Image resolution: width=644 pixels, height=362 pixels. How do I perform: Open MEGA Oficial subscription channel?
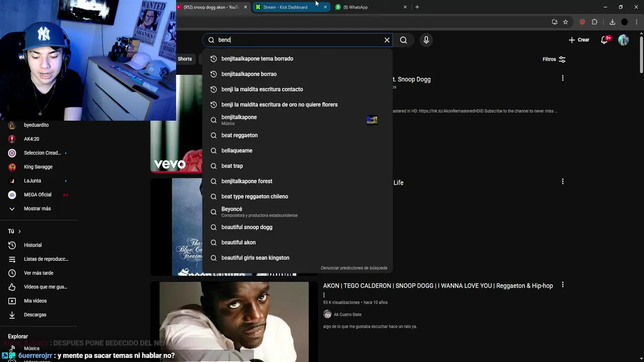(x=37, y=195)
